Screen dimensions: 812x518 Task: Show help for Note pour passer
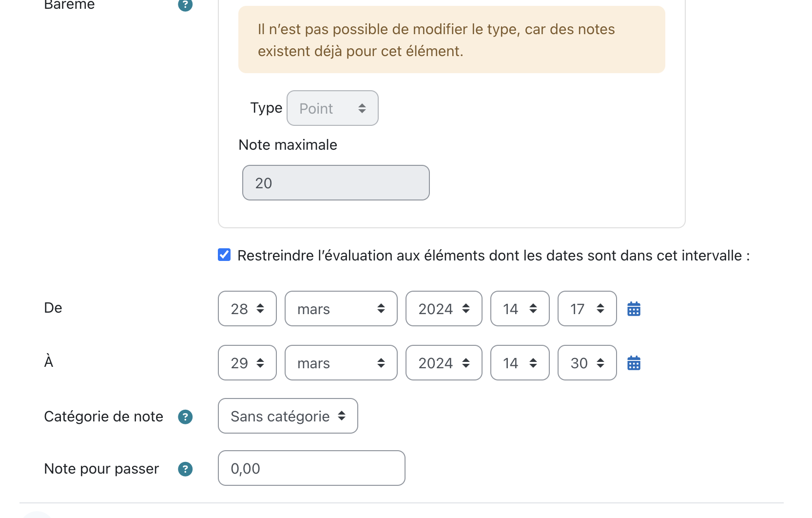tap(185, 469)
